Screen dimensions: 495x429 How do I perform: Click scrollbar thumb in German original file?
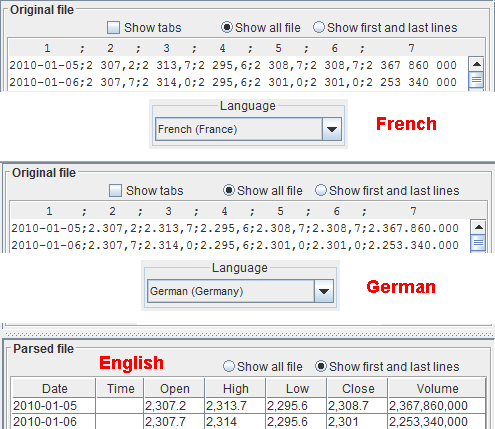tap(478, 243)
